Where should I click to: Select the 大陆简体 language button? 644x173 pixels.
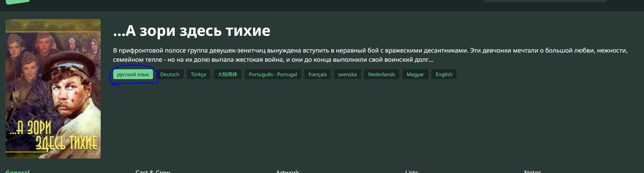click(227, 74)
